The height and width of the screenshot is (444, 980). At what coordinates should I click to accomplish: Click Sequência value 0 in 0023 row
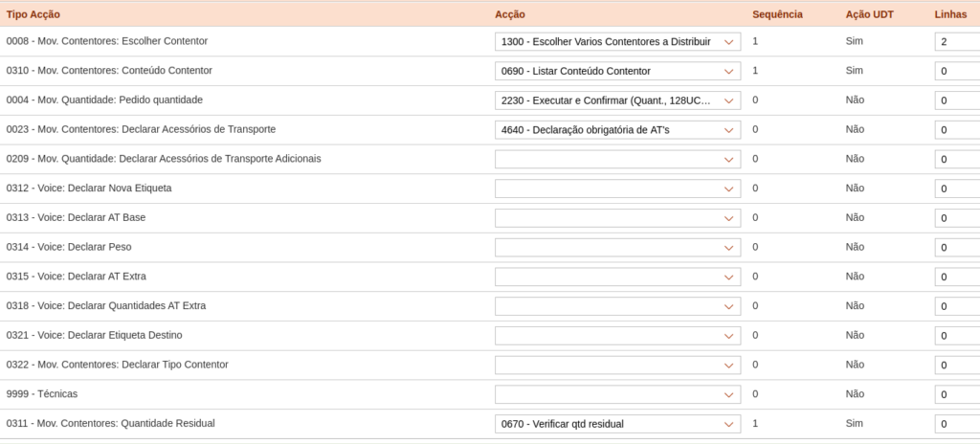pyautogui.click(x=756, y=129)
